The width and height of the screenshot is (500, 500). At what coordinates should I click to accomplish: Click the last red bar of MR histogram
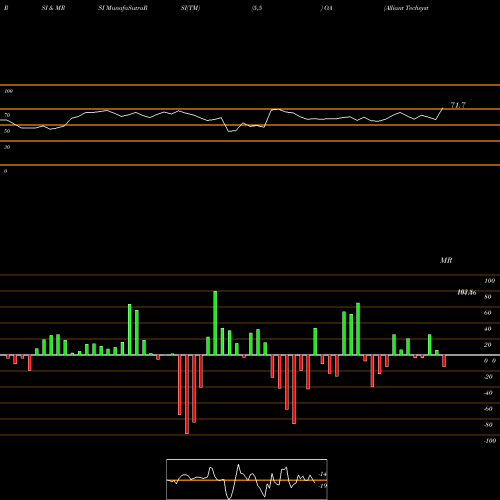click(444, 361)
